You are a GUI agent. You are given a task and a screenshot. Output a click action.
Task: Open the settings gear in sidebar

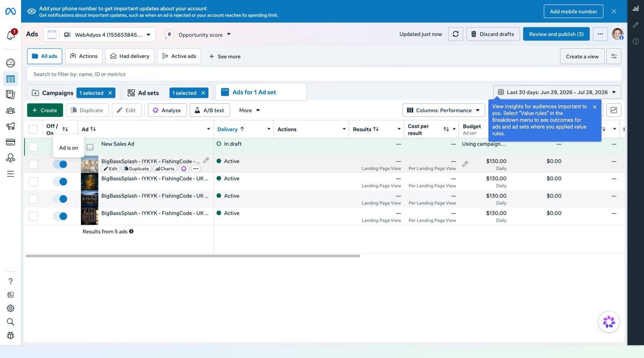tap(11, 308)
